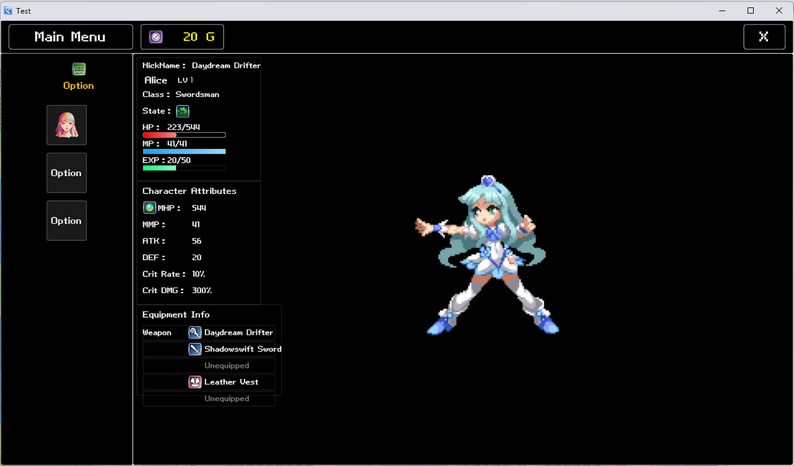794x466 pixels.
Task: Click the DEF 20 attribute row
Action: point(172,257)
